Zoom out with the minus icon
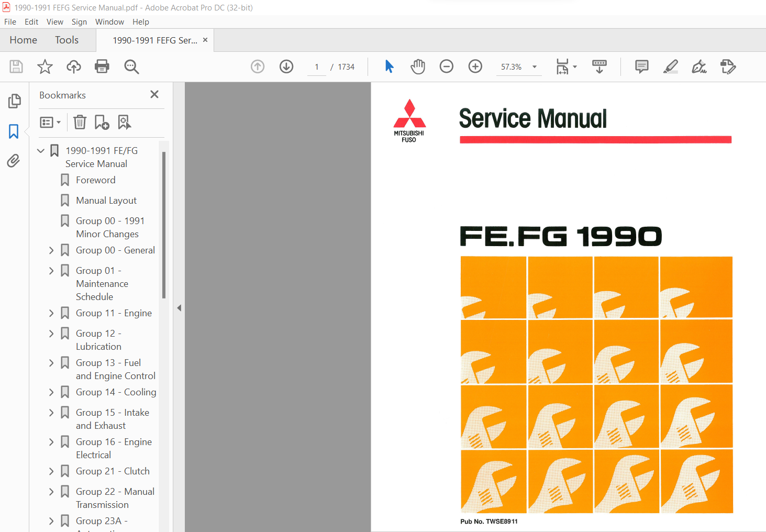The image size is (766, 532). tap(447, 66)
